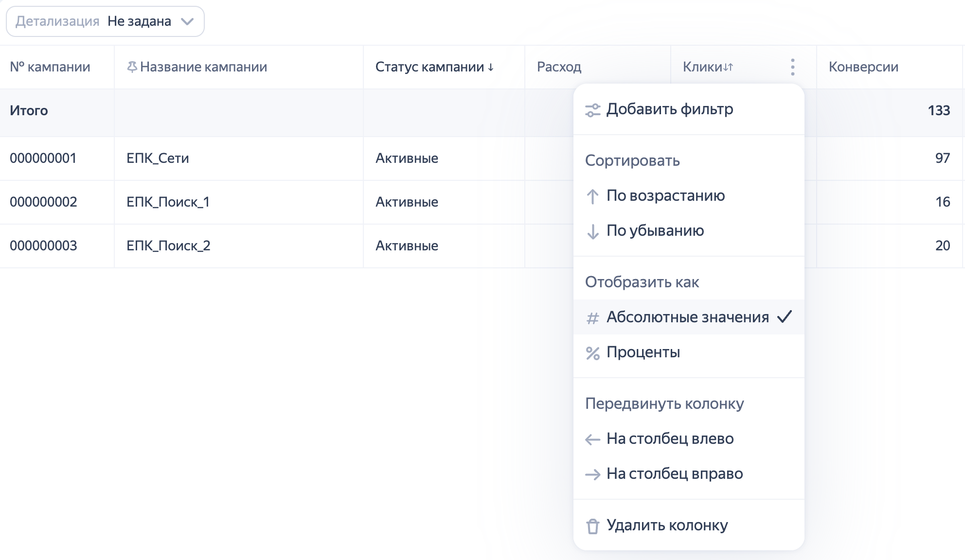Sort По убыванию
The height and width of the screenshot is (560, 965).
coord(689,230)
